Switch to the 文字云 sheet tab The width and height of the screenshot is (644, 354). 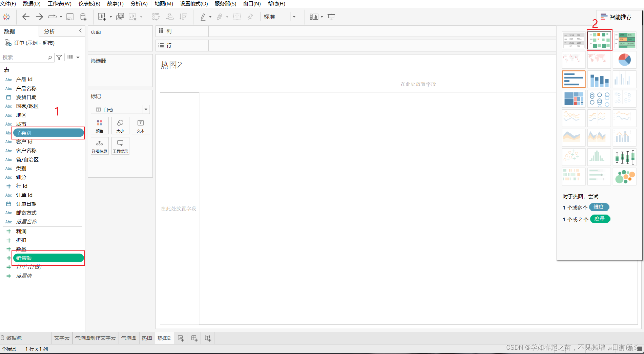pyautogui.click(x=62, y=338)
